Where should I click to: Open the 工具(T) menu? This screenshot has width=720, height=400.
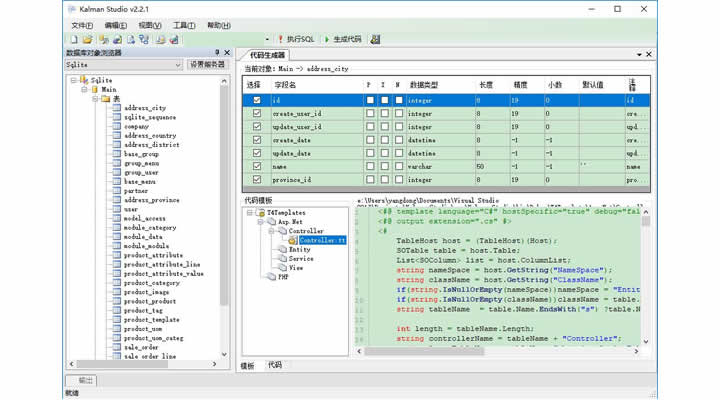point(183,24)
